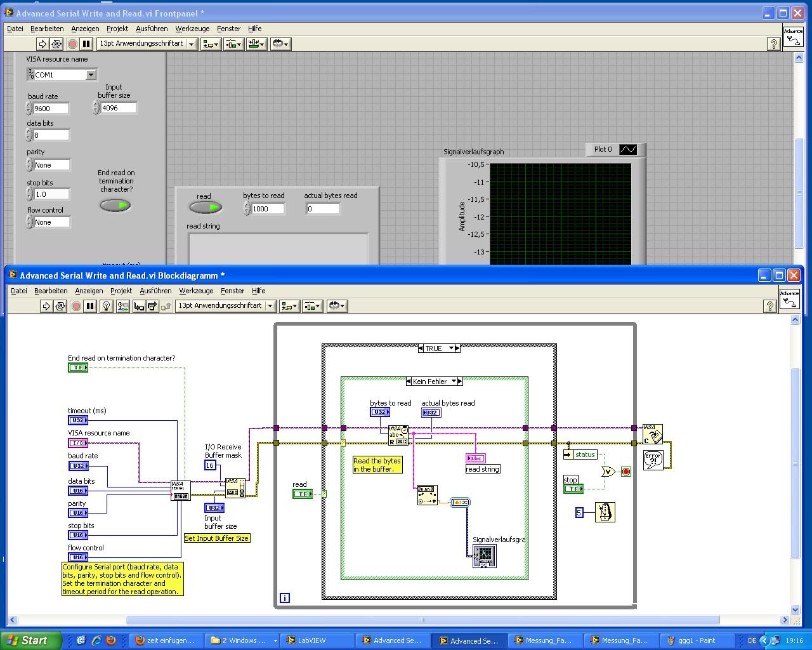Click Run Continuously in block diagram toolbar
The image size is (812, 650).
point(60,306)
